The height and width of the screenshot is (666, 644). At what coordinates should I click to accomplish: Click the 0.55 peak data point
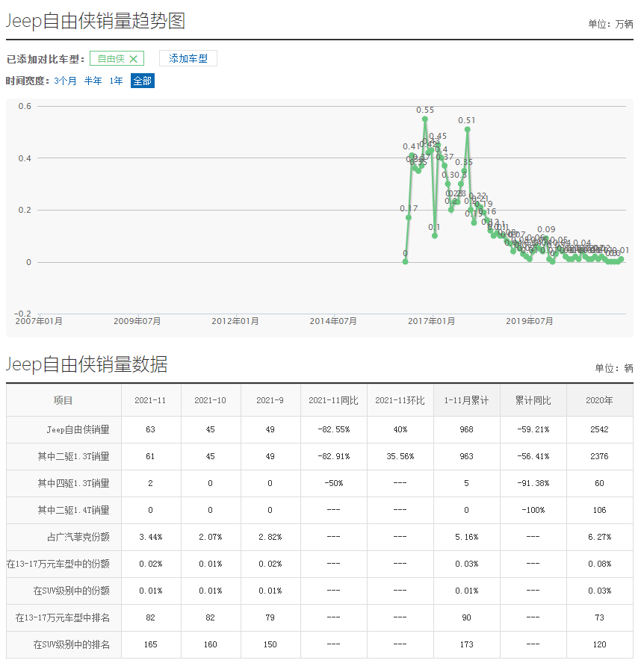point(424,119)
